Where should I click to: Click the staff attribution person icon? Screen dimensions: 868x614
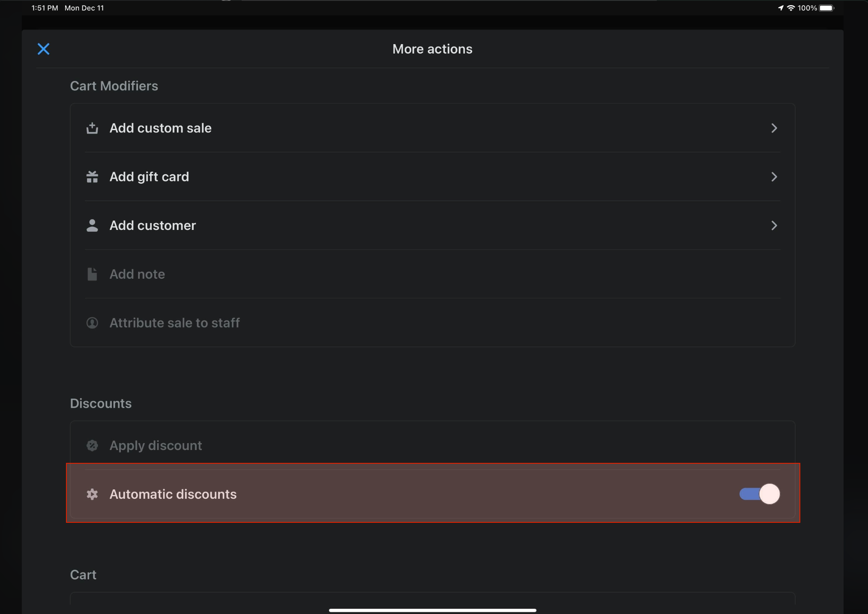(92, 323)
